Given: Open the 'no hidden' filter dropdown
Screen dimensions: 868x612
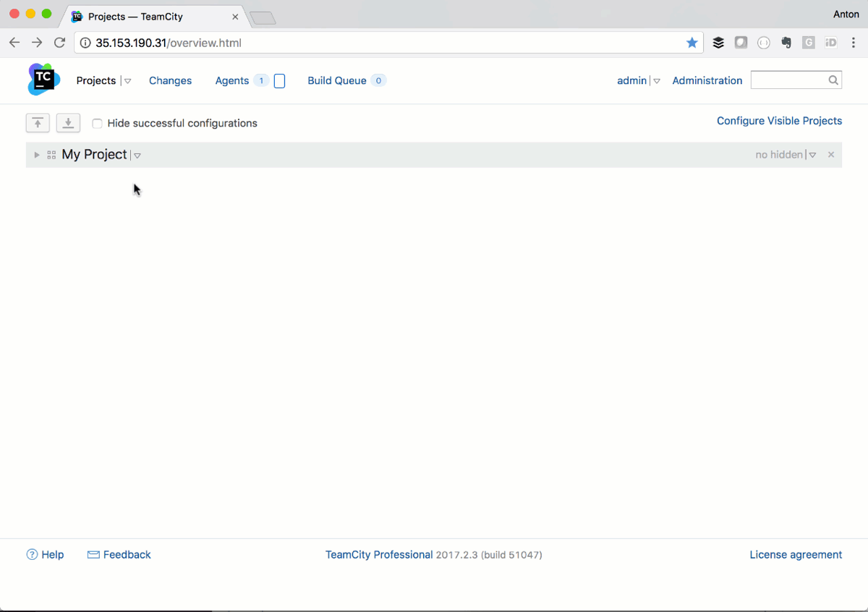Looking at the screenshot, I should (x=812, y=154).
